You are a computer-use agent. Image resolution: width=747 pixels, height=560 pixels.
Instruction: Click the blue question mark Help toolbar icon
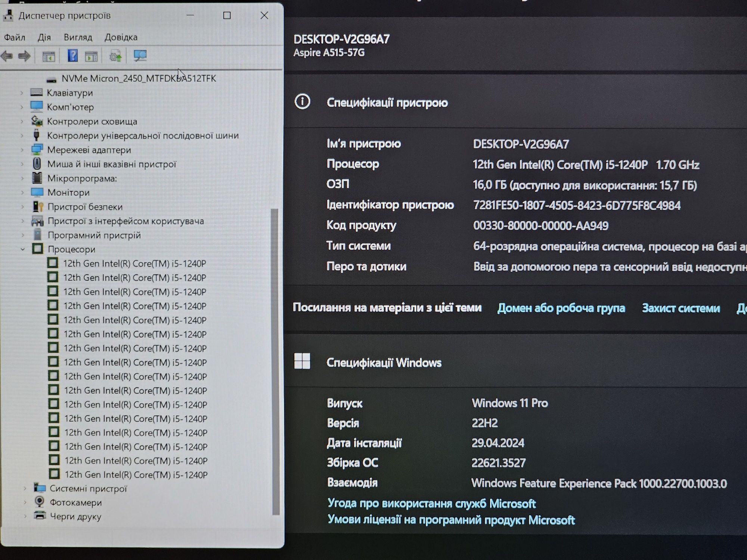pyautogui.click(x=72, y=56)
